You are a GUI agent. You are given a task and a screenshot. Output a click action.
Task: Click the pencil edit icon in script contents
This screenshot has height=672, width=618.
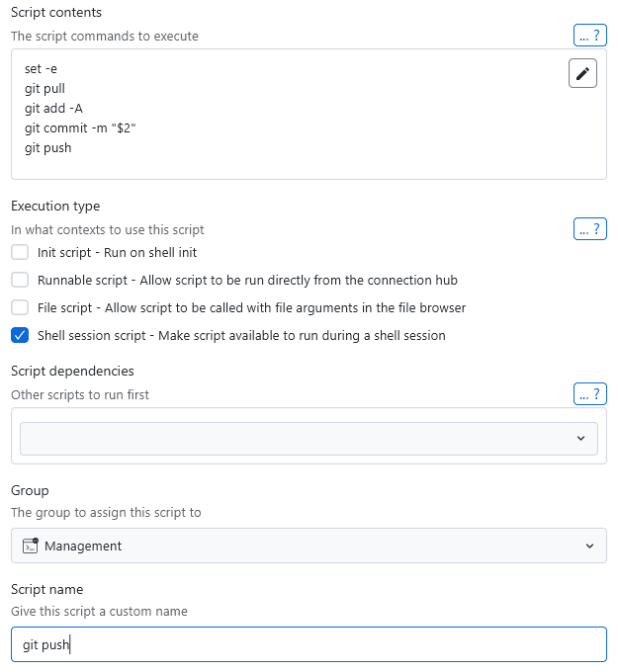(x=582, y=74)
